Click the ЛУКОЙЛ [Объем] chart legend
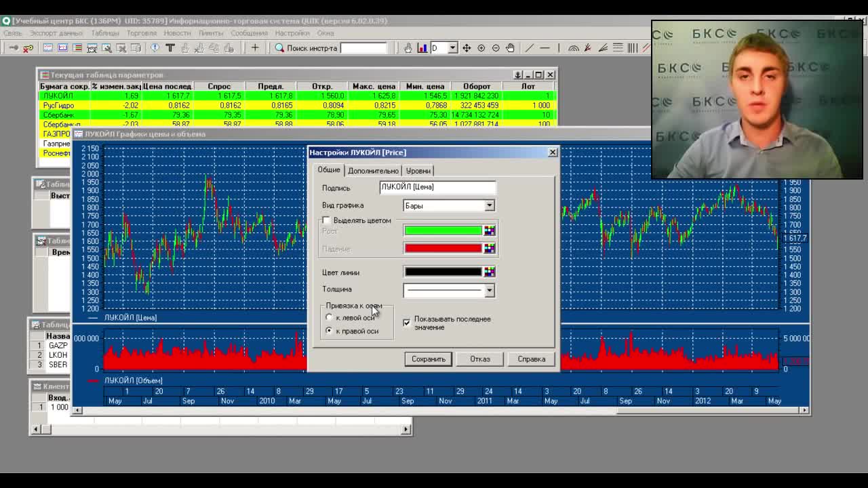 [x=133, y=380]
